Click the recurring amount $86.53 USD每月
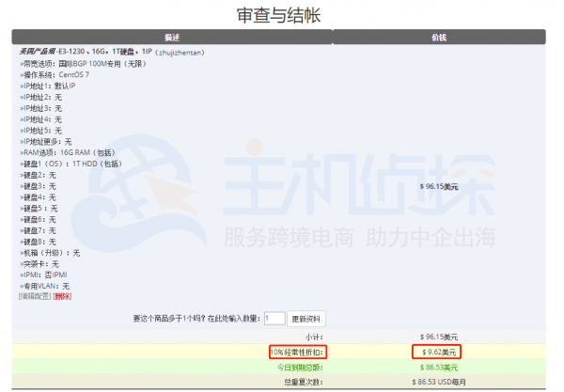The height and width of the screenshot is (392, 564). coord(439,382)
